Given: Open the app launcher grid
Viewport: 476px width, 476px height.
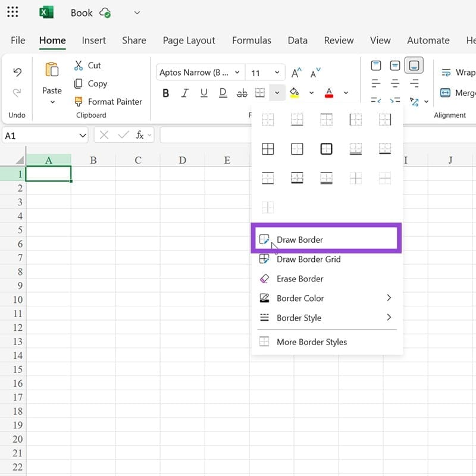Looking at the screenshot, I should coord(12,12).
